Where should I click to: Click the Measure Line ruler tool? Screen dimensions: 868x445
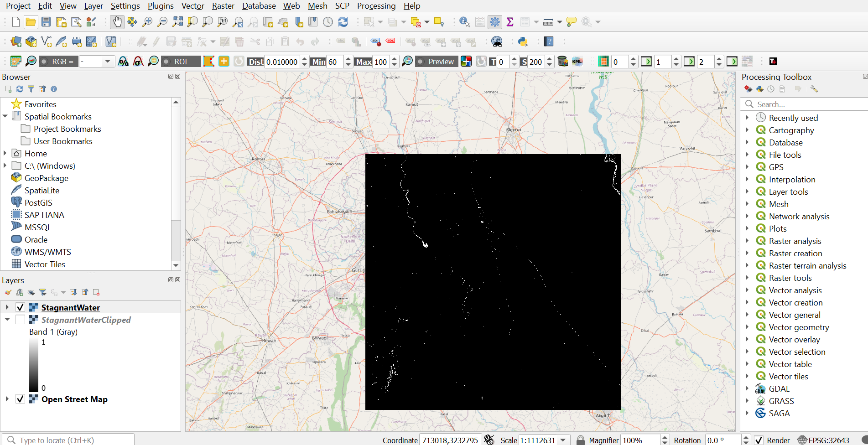[x=548, y=22]
